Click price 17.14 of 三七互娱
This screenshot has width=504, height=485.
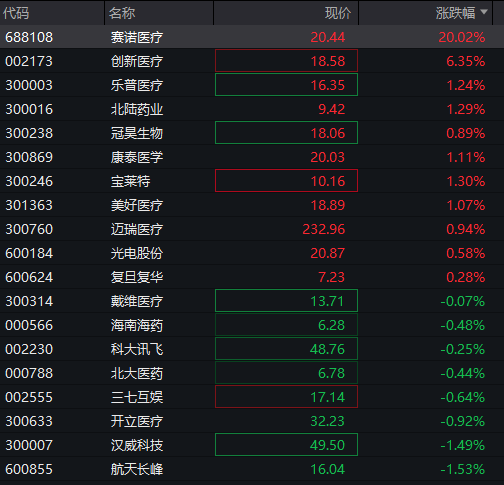click(x=328, y=397)
